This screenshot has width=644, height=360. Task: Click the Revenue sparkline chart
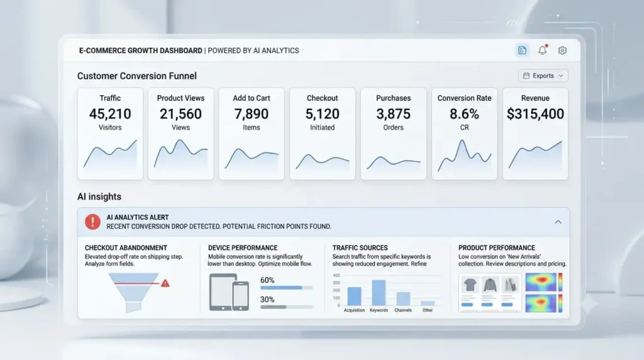(535, 155)
